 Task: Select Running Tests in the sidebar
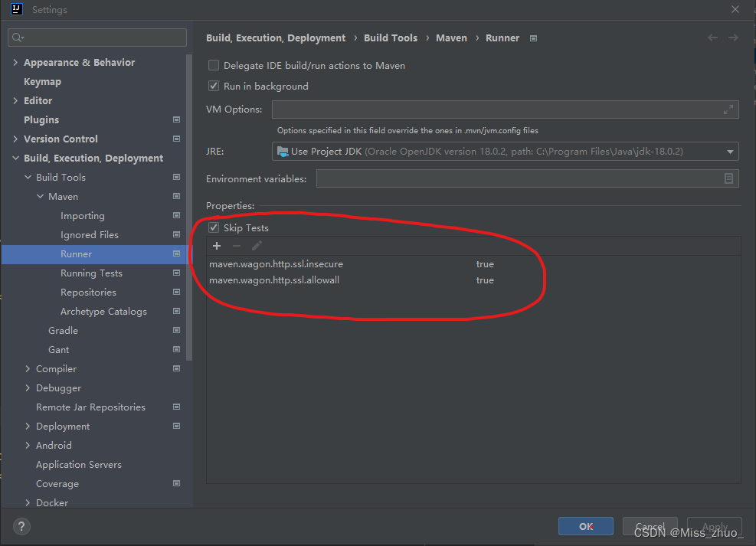[91, 273]
